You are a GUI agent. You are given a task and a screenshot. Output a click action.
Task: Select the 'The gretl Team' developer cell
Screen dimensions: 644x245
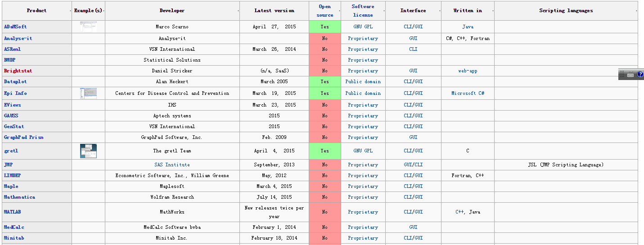(x=172, y=151)
